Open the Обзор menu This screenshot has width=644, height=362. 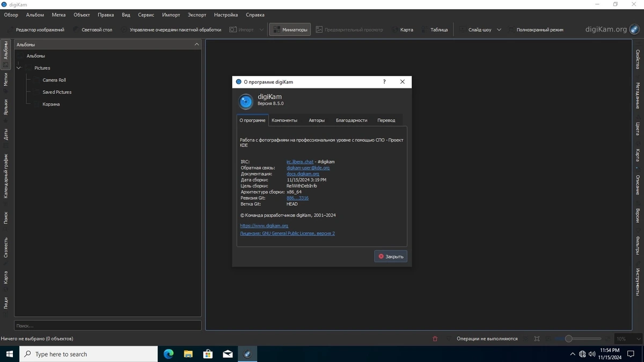(11, 15)
